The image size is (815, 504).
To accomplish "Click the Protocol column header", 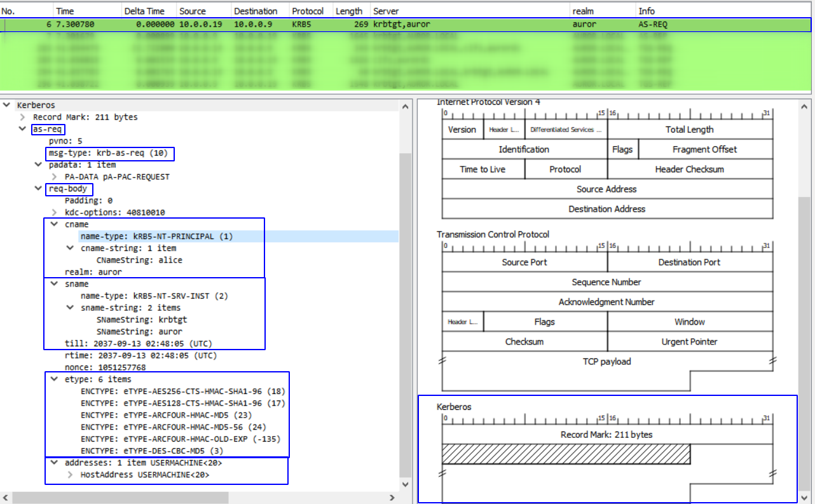I will point(310,11).
